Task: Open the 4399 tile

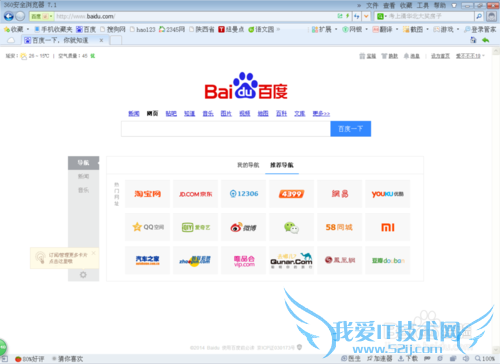Action: (291, 194)
